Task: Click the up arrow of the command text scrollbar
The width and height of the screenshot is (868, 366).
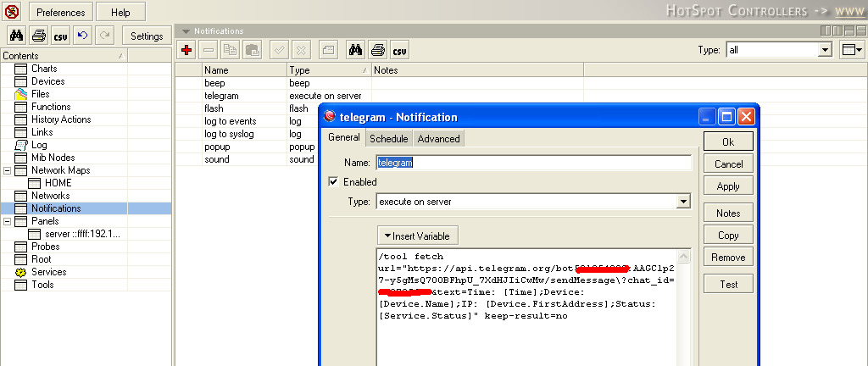Action: [x=684, y=257]
